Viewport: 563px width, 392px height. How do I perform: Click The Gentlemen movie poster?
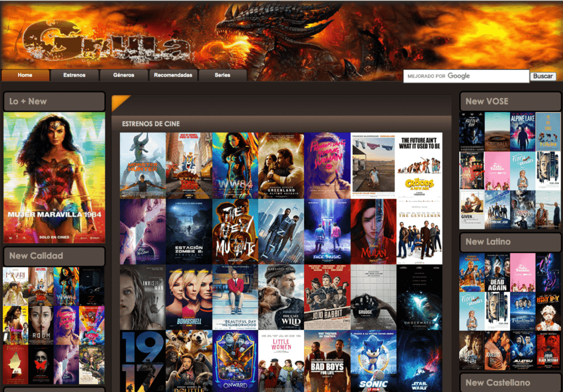(x=419, y=232)
